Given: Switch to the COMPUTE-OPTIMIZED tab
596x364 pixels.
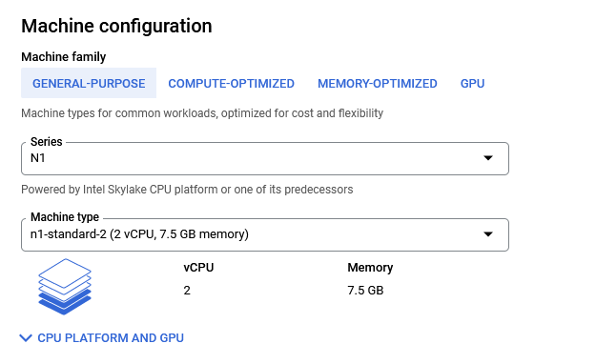Looking at the screenshot, I should point(231,83).
